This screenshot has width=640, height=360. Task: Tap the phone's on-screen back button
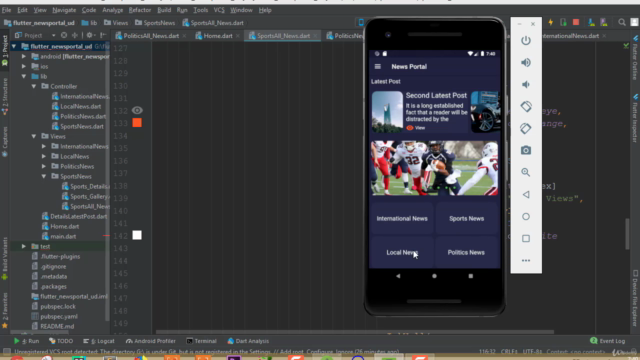398,276
